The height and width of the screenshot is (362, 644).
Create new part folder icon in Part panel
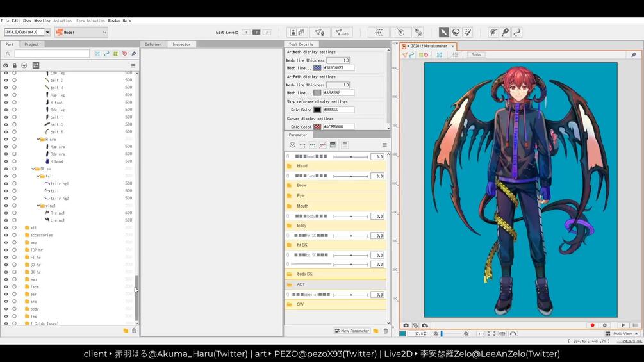click(x=126, y=331)
